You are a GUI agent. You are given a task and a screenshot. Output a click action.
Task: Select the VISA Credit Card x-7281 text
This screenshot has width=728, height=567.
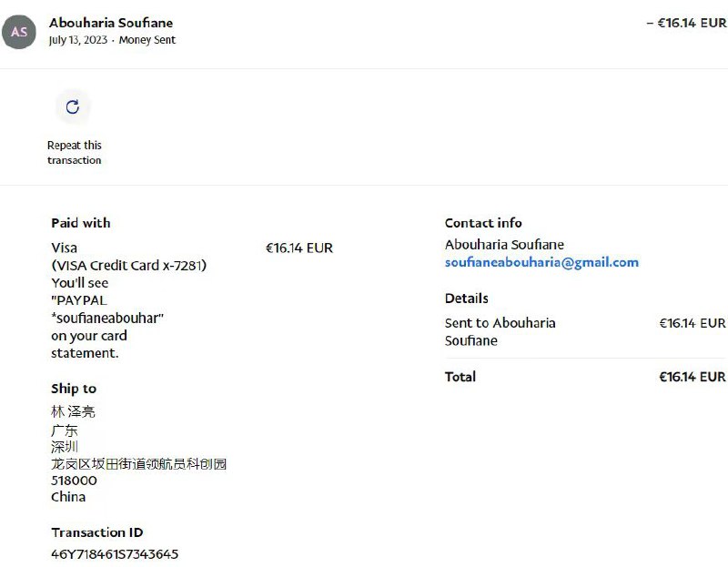pyautogui.click(x=128, y=266)
